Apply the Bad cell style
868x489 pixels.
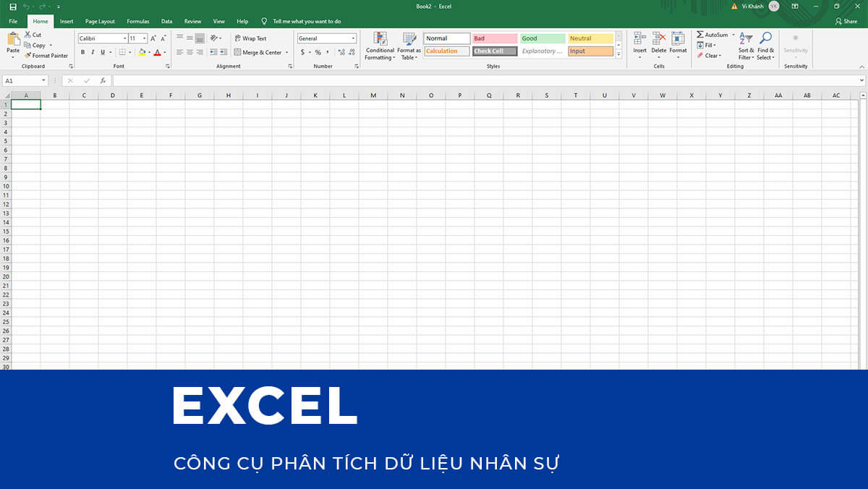(494, 38)
